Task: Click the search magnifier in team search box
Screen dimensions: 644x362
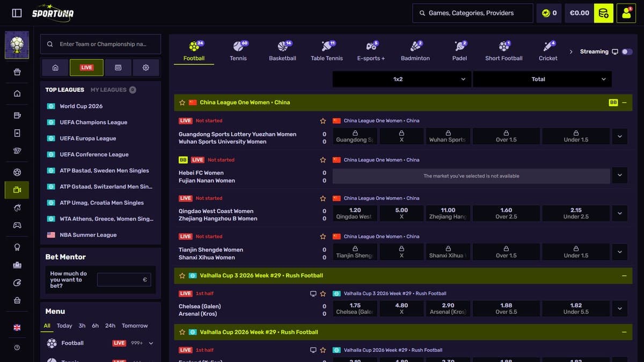Action: [50, 45]
